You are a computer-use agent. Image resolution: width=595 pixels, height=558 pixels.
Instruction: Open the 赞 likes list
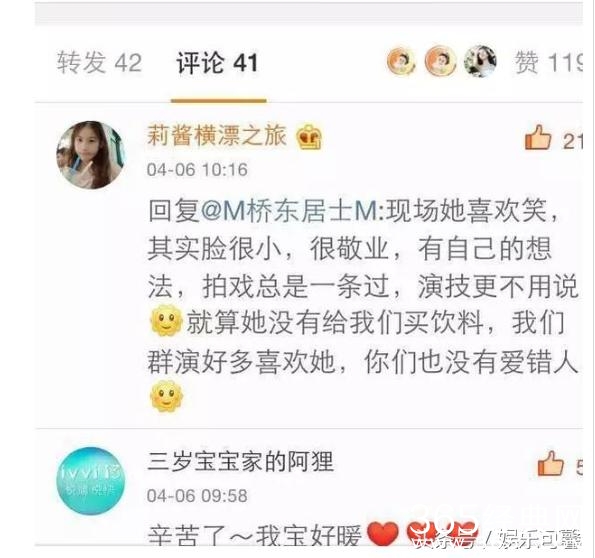click(x=548, y=62)
